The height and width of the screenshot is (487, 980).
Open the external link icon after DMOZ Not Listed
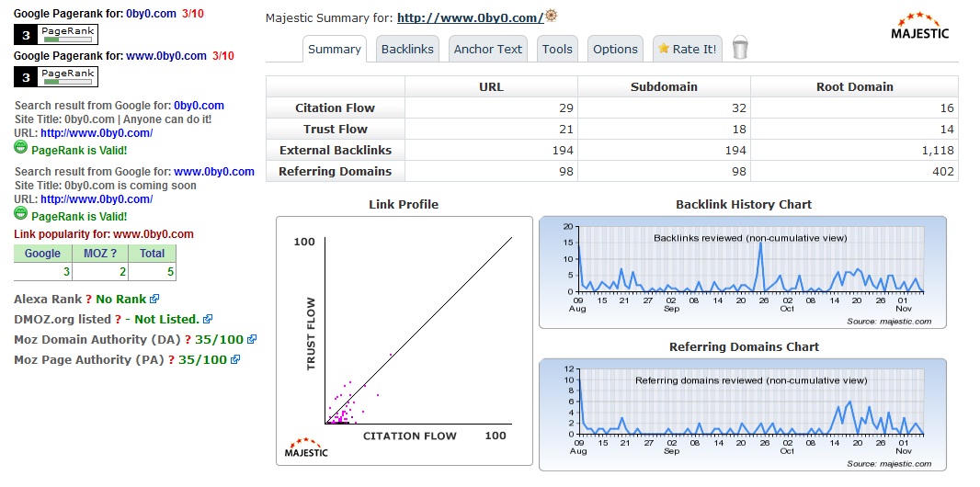pyautogui.click(x=208, y=319)
